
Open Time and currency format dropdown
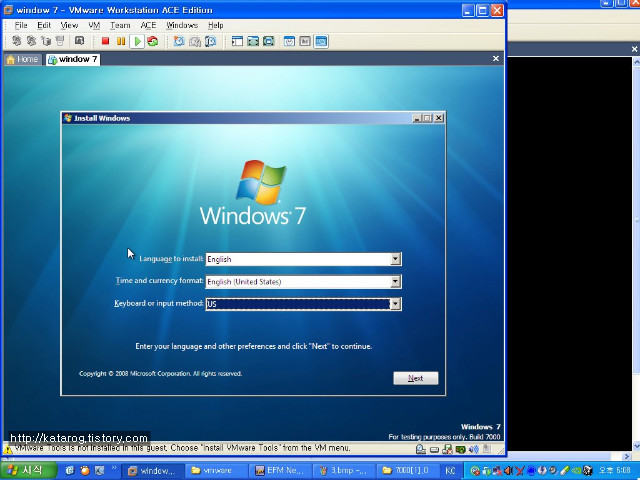tap(396, 281)
